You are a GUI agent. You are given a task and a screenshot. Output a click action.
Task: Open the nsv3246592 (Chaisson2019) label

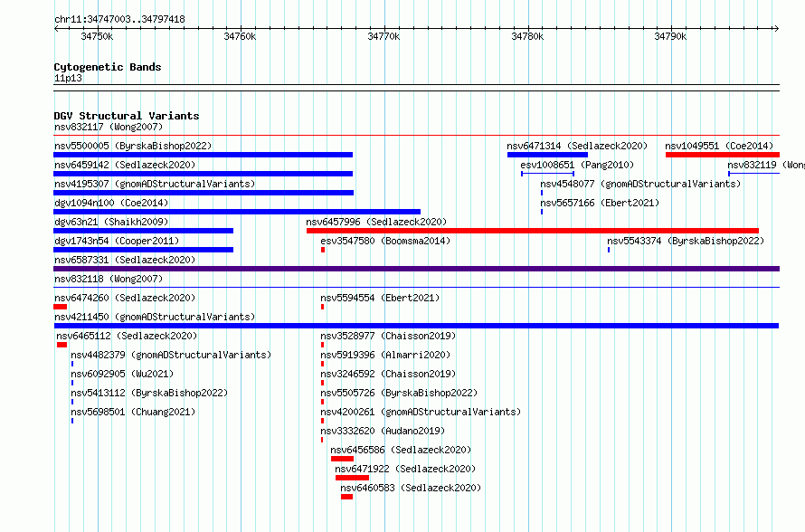388,374
